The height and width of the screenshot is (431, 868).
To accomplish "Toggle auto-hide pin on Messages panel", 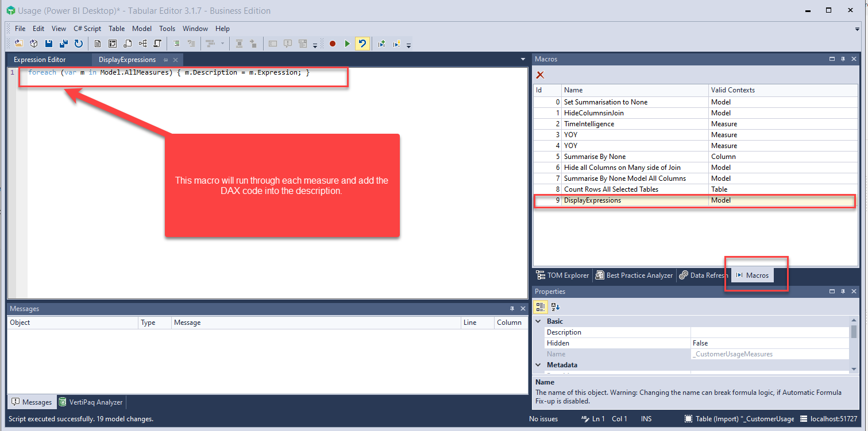I will click(x=512, y=309).
